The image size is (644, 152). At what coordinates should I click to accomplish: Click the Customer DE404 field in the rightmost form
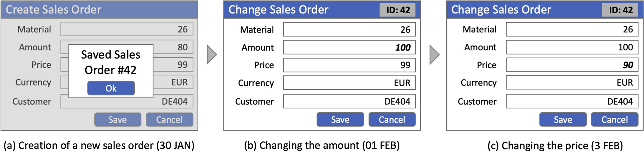point(572,101)
